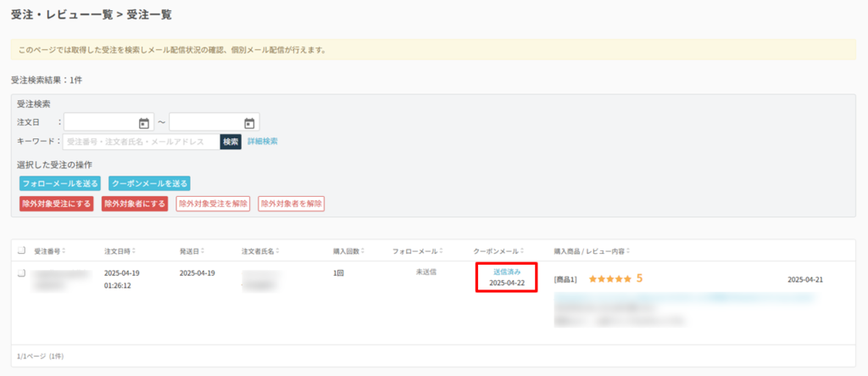
Task: Open calendar picker for start order date
Action: click(143, 123)
